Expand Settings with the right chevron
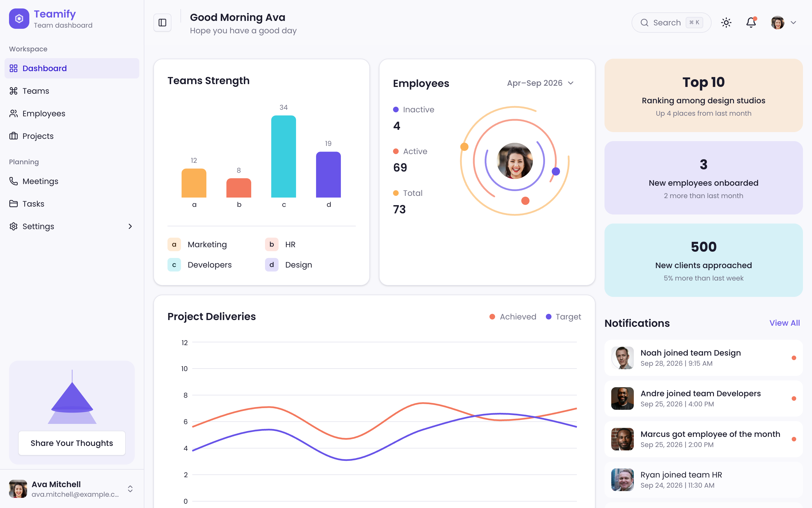 point(130,226)
